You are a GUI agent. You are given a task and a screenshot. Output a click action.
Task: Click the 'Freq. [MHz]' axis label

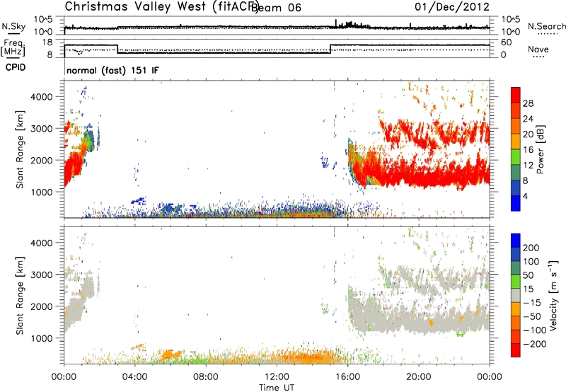[13, 48]
